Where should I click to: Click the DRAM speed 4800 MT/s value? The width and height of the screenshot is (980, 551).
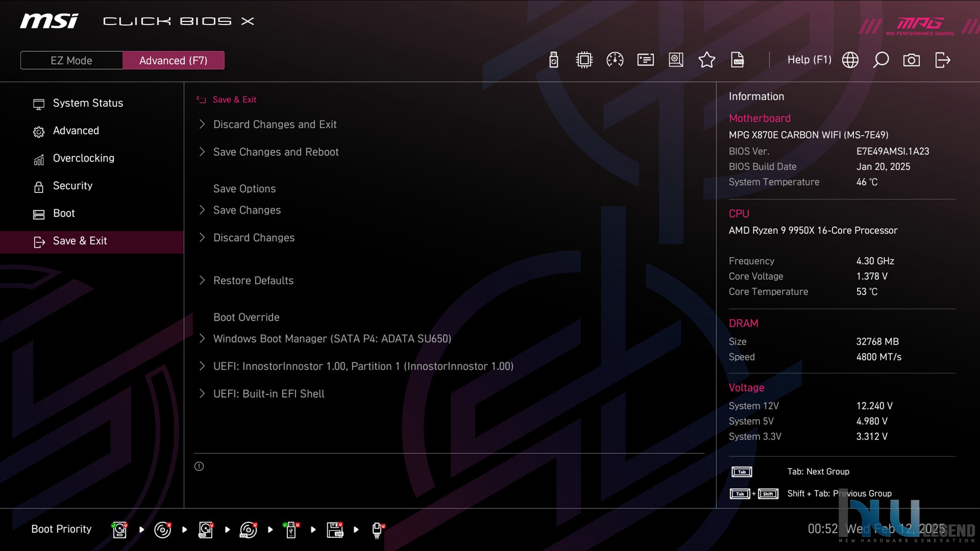coord(878,357)
